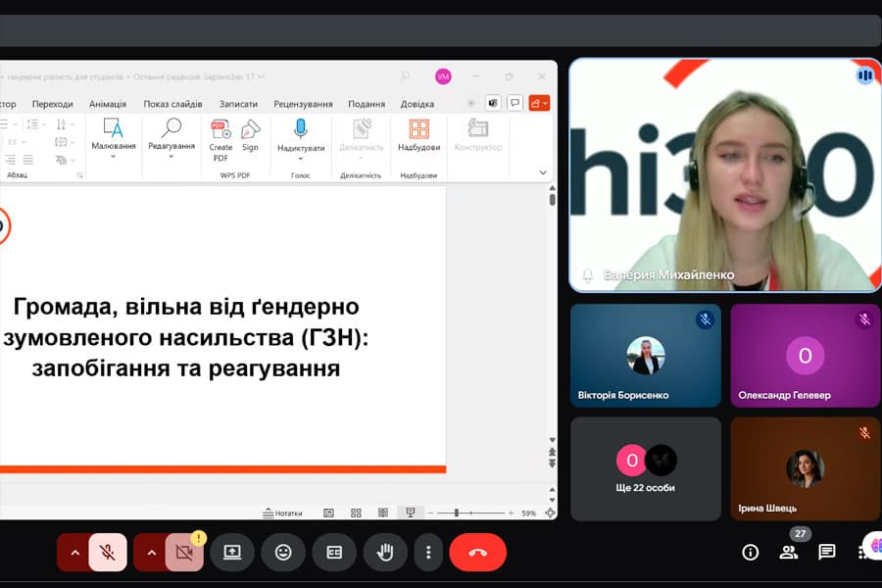The width and height of the screenshot is (882, 588).
Task: Open more options three-dot menu
Action: click(428, 552)
